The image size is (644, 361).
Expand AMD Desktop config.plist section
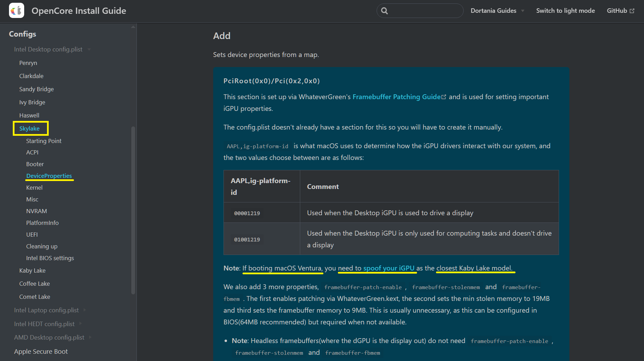53,338
